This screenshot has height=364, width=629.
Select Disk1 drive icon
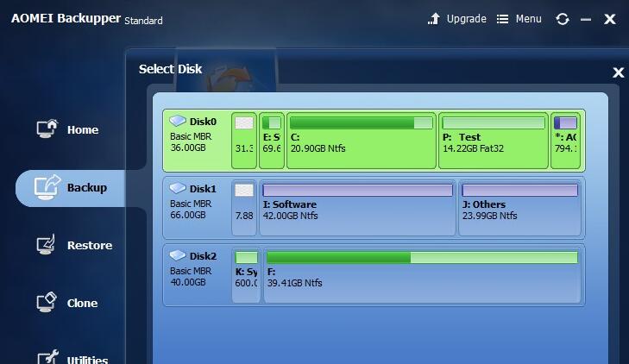(x=177, y=188)
